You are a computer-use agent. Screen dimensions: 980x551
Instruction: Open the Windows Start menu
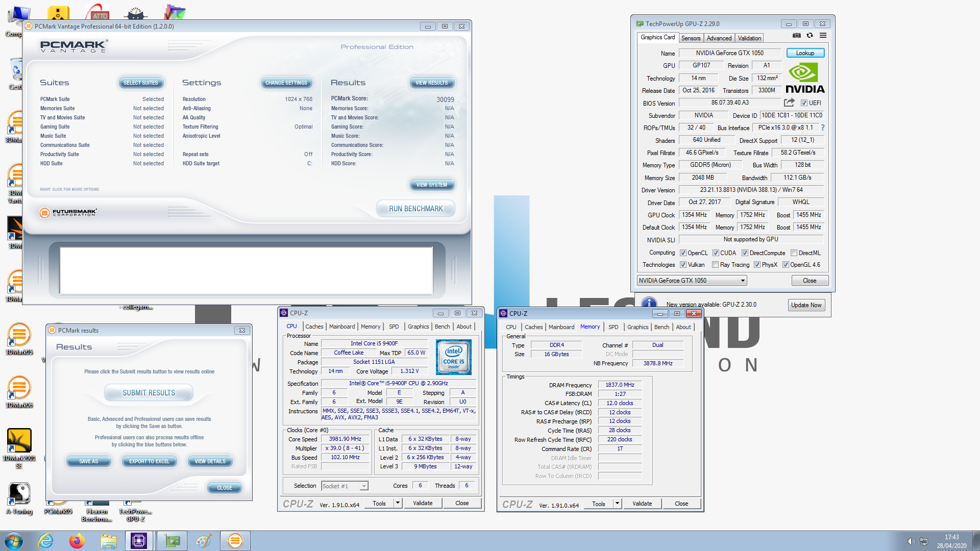click(13, 541)
